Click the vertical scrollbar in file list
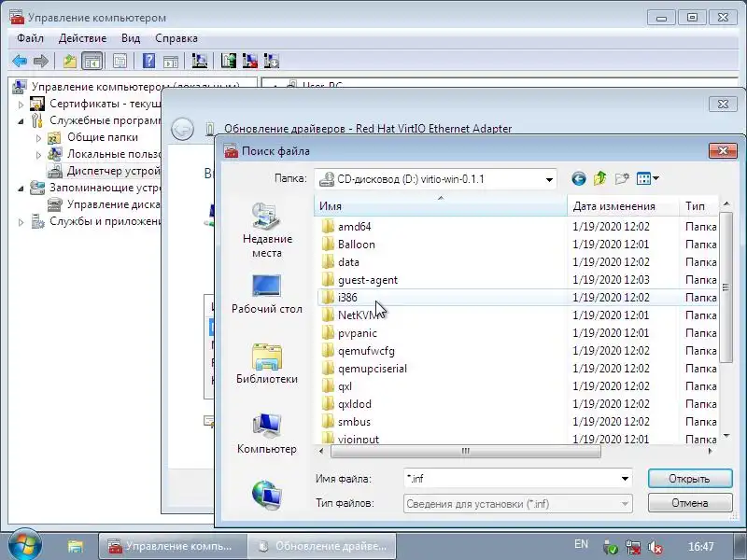Image resolution: width=747 pixels, height=560 pixels. (x=726, y=287)
